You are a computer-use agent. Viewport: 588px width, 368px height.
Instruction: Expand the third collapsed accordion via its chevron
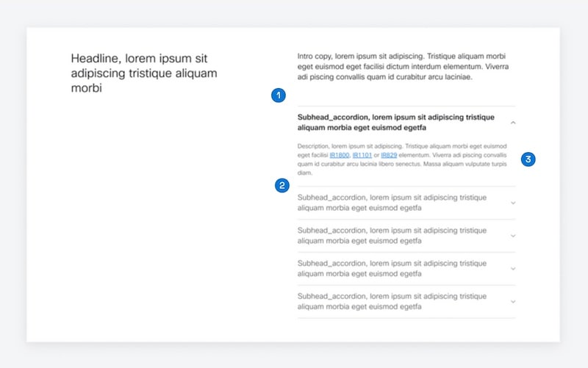point(513,269)
